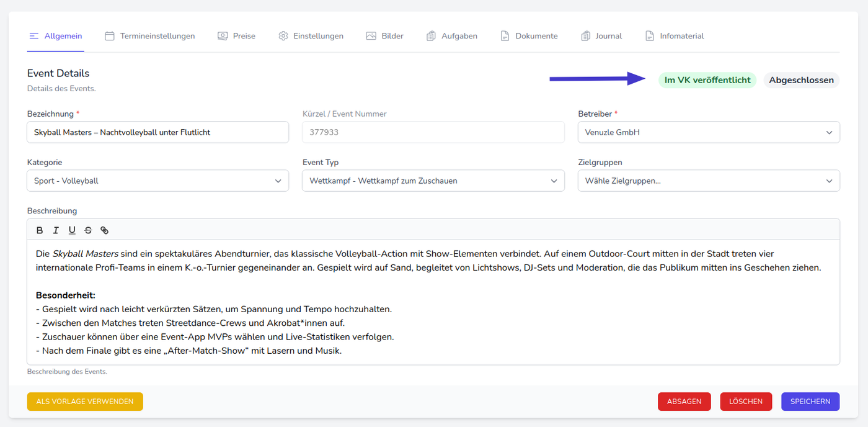The width and height of the screenshot is (868, 427).
Task: Open the Termineinstellungen tab
Action: pyautogui.click(x=150, y=36)
